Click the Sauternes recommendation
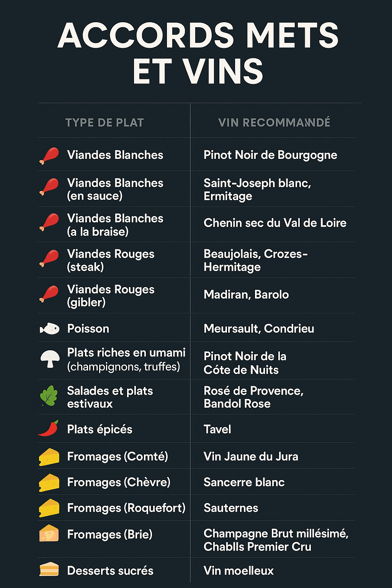The height and width of the screenshot is (588, 392). click(x=231, y=508)
